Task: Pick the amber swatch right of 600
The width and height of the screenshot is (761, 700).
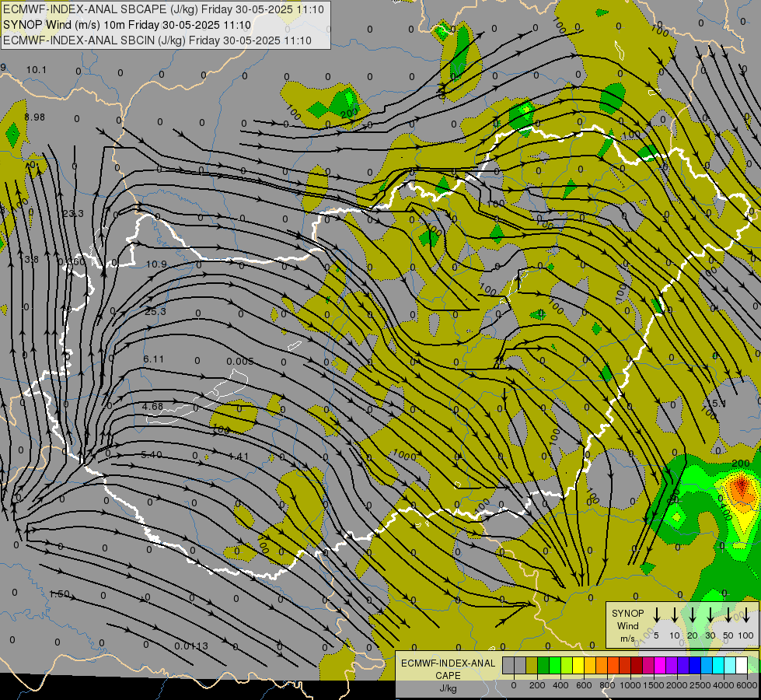Action: click(x=590, y=665)
